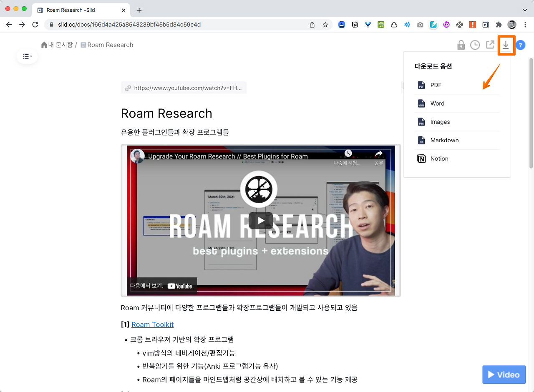Open the video on YouTube logo

click(x=179, y=286)
